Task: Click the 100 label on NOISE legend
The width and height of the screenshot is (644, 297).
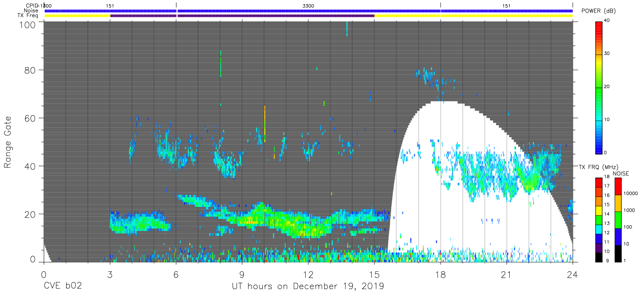Action: 628,227
